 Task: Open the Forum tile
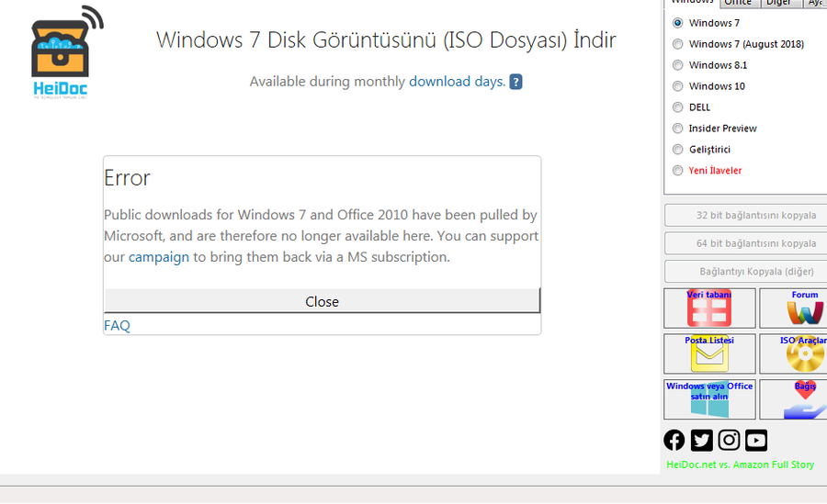point(793,308)
